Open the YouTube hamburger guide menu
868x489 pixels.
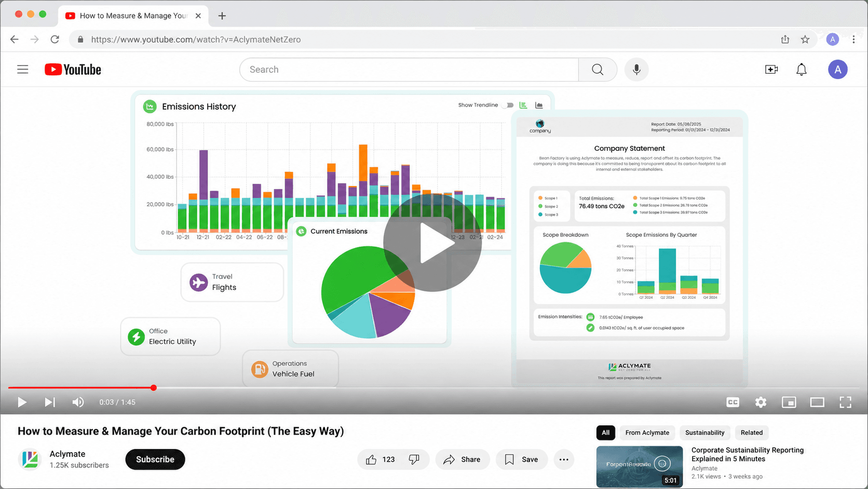pos(23,70)
